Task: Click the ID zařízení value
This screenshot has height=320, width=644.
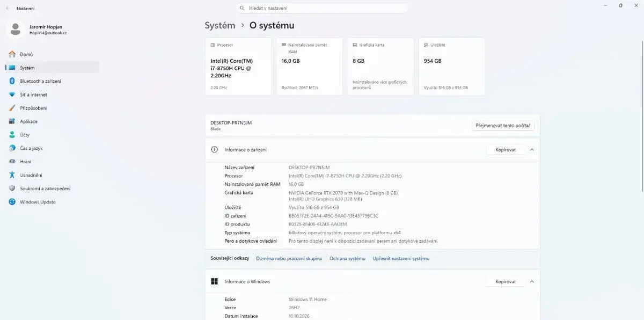Action: click(333, 215)
